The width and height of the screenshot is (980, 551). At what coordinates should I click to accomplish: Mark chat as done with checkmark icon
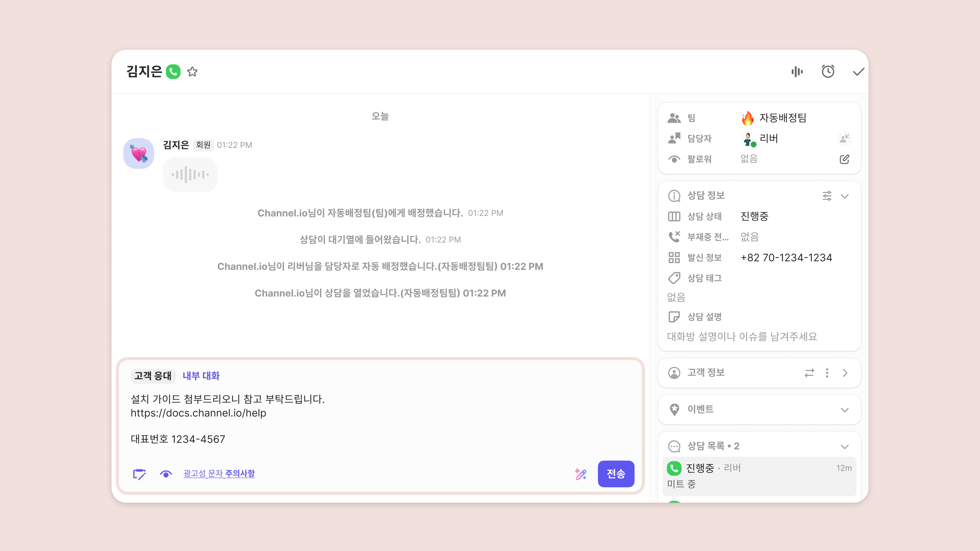point(858,72)
